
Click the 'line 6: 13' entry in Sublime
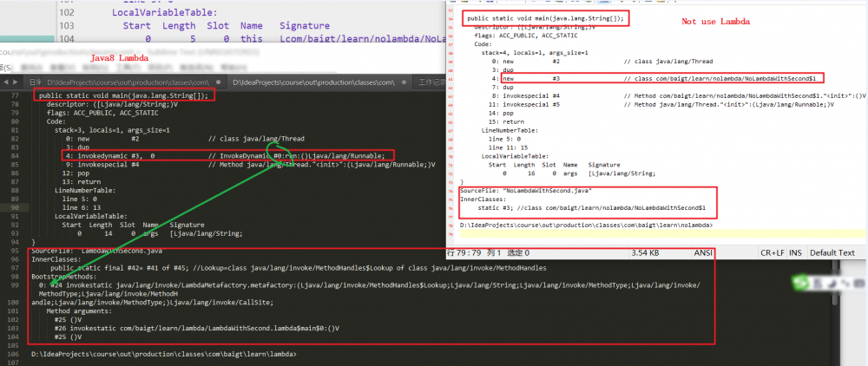click(x=80, y=207)
